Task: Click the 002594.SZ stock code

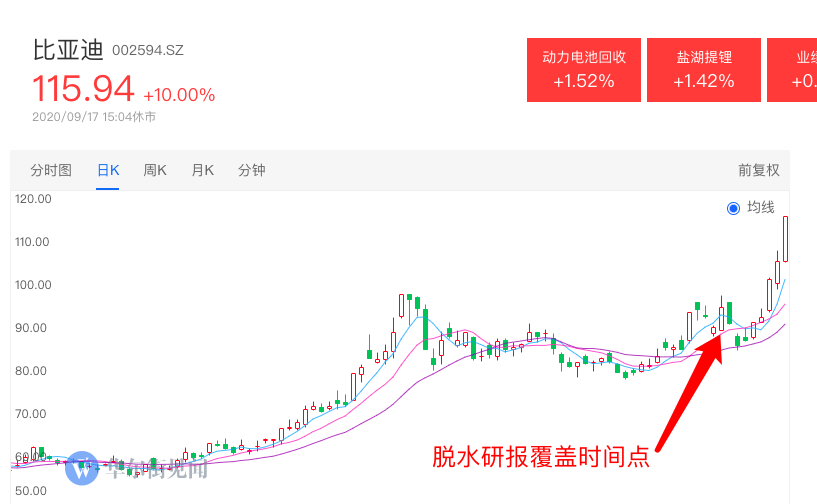Action: [x=147, y=50]
